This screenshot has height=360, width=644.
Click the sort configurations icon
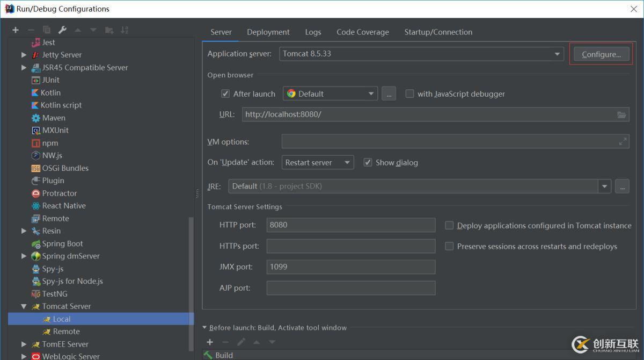[123, 30]
